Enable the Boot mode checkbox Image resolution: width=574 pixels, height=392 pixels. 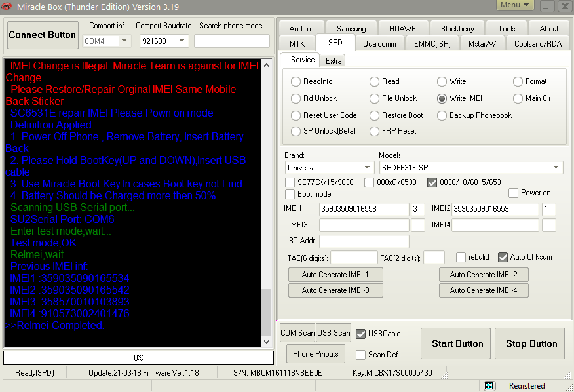[x=290, y=194]
